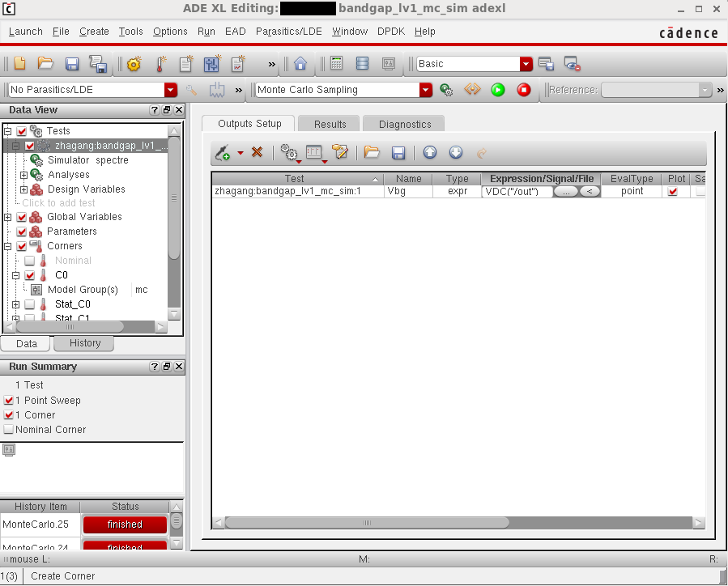Screen dimensions: 728x586
Task: Move output up with blue up arrow
Action: [x=430, y=151]
